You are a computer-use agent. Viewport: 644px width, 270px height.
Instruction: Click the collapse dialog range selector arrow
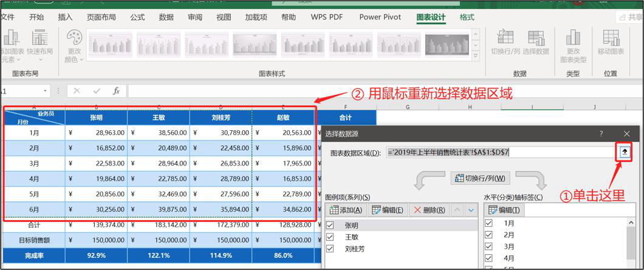(625, 152)
